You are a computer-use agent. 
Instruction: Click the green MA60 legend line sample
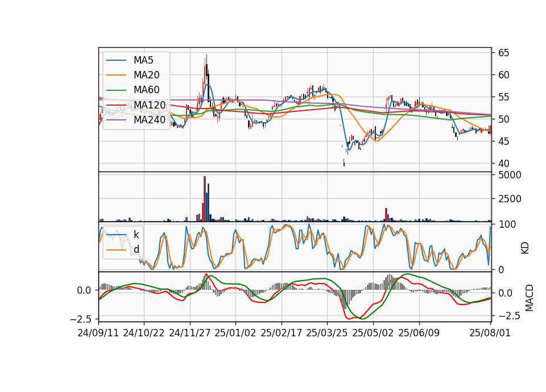click(x=116, y=90)
